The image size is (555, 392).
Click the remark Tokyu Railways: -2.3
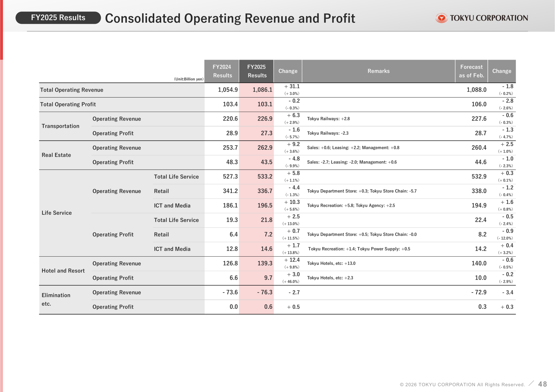click(x=328, y=133)
